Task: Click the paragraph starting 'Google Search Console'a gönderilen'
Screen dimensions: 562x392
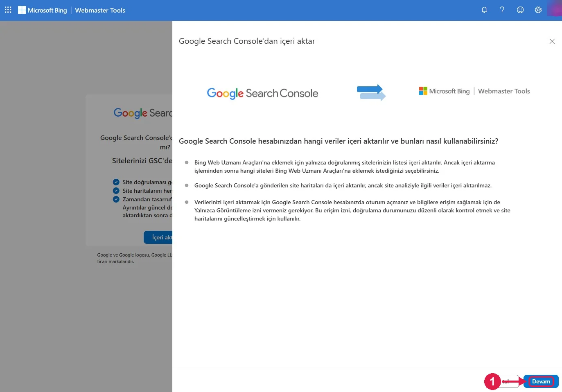Action: (x=343, y=185)
